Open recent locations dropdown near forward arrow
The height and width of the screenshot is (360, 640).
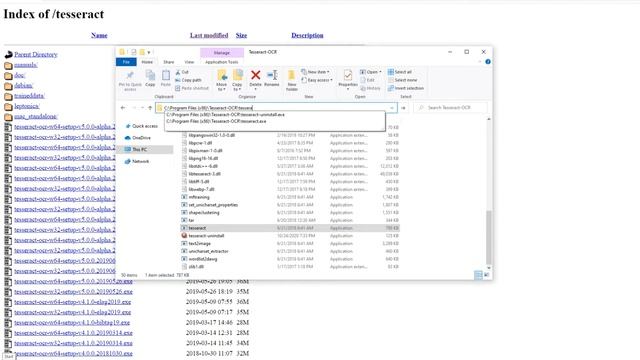tap(142, 108)
